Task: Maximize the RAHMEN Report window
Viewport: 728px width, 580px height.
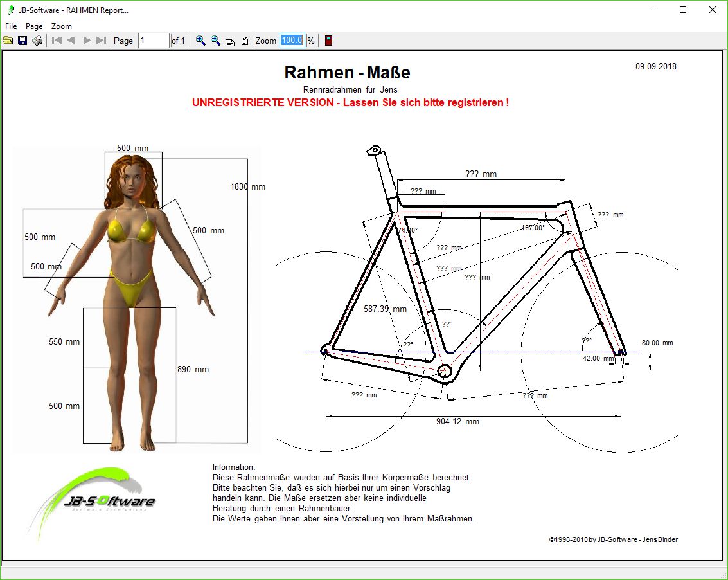Action: point(683,10)
